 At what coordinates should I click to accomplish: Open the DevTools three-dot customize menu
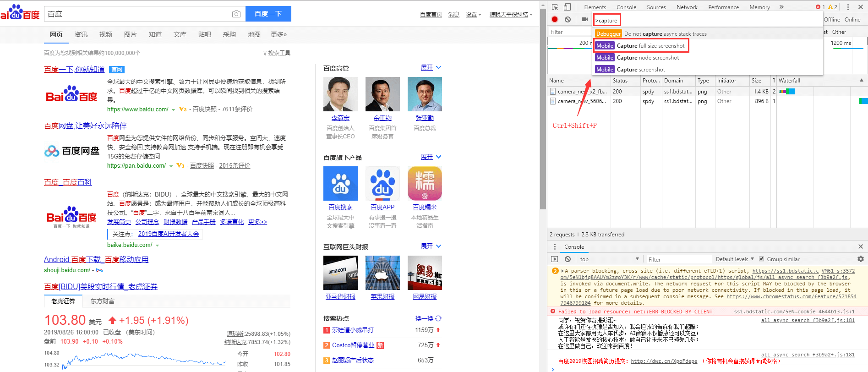click(848, 7)
